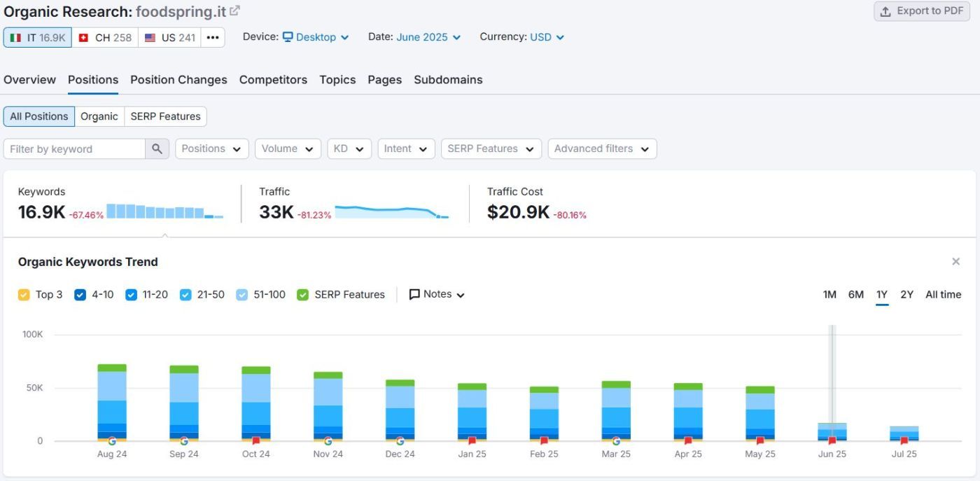Select the SERP Features segment button

click(x=165, y=116)
